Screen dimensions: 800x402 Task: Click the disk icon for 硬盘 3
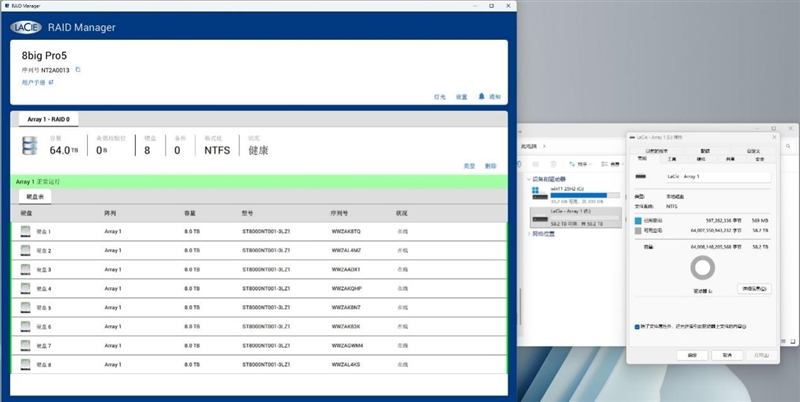[x=26, y=269]
